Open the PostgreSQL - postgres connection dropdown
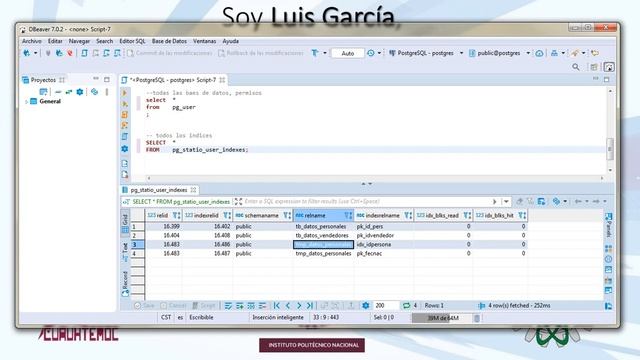This screenshot has height=360, width=640. click(x=462, y=53)
